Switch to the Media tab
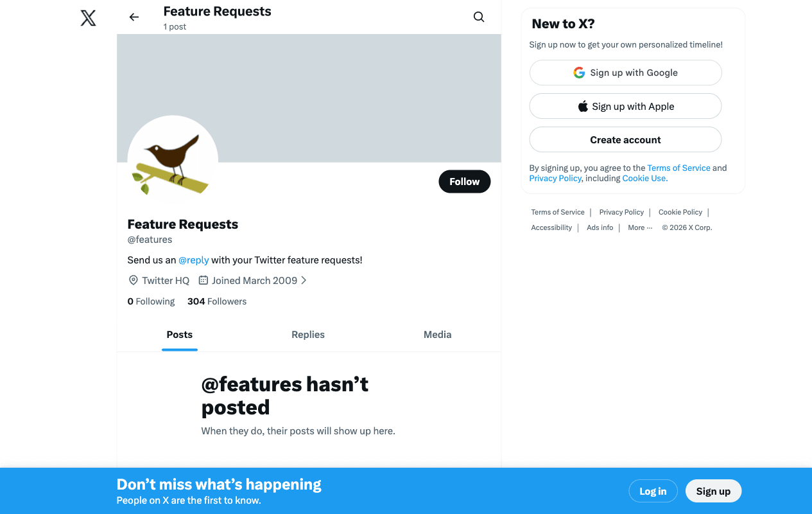Image resolution: width=812 pixels, height=514 pixels. click(437, 334)
